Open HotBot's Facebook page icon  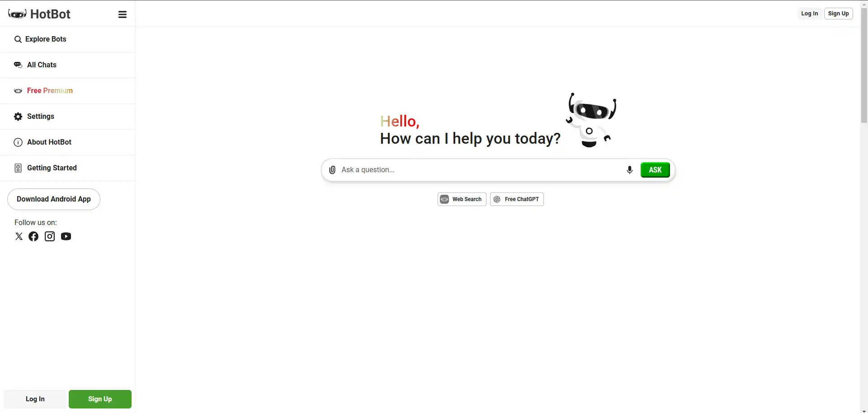33,236
